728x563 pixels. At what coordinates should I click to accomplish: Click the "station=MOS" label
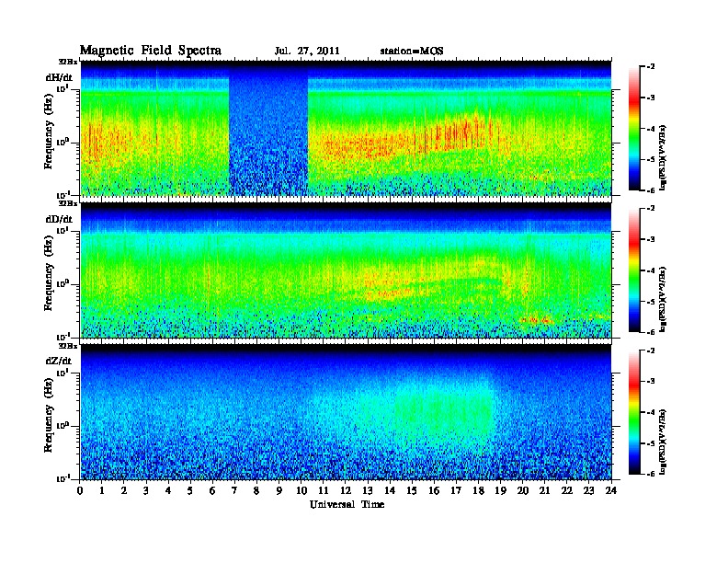click(412, 52)
